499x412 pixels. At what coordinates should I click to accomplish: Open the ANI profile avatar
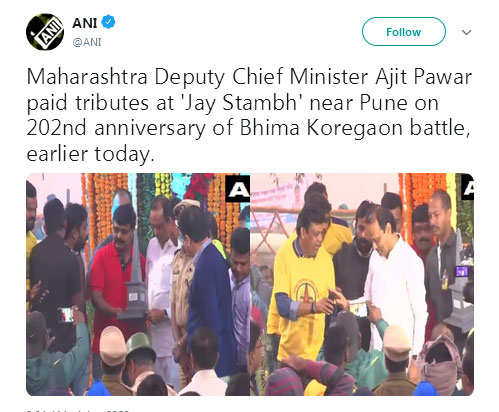pyautogui.click(x=45, y=32)
